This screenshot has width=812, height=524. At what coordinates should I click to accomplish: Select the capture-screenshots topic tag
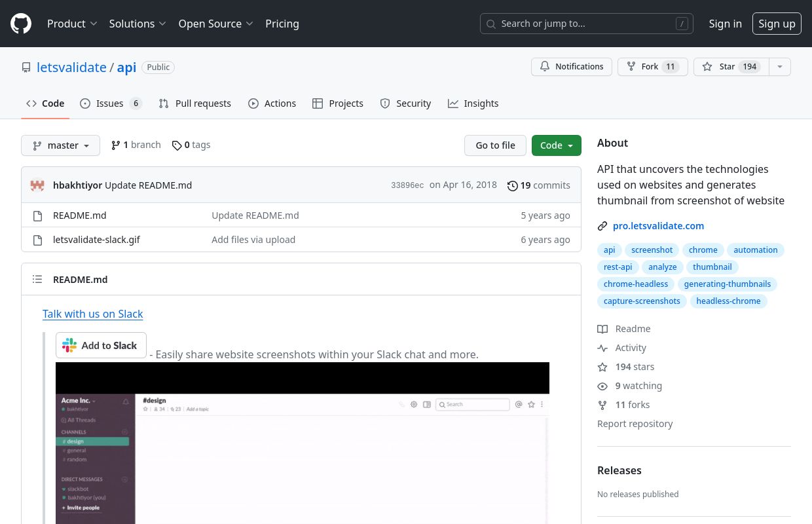coord(642,301)
